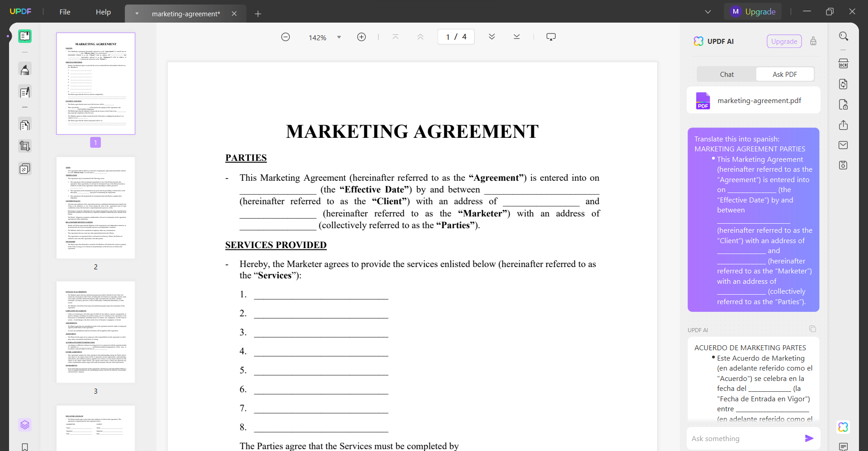868x451 pixels.
Task: Switch to the Chat tab
Action: pyautogui.click(x=726, y=74)
